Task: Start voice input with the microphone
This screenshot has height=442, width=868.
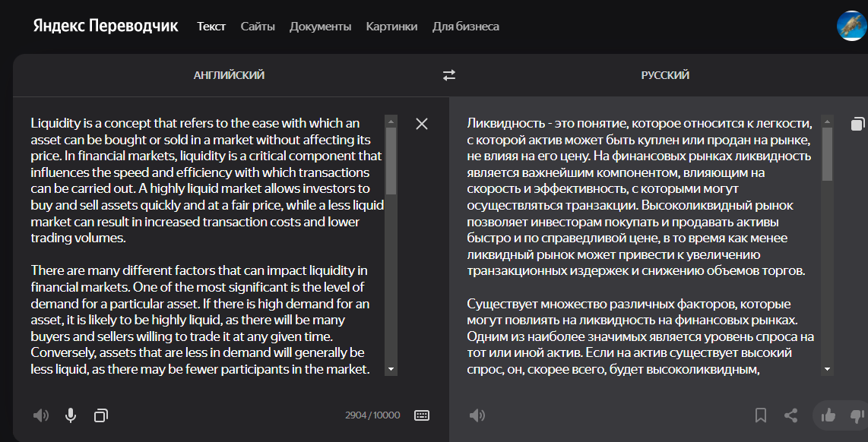Action: [x=70, y=415]
